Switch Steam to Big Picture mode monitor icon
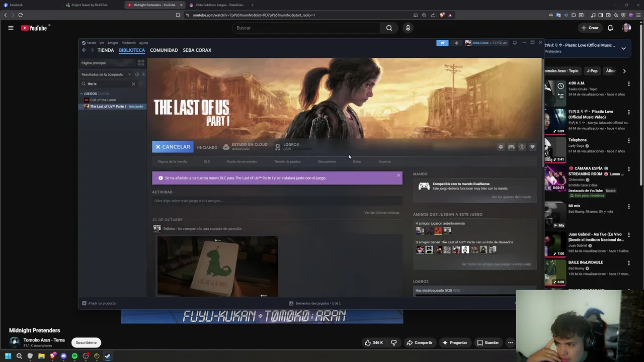 tap(514, 43)
